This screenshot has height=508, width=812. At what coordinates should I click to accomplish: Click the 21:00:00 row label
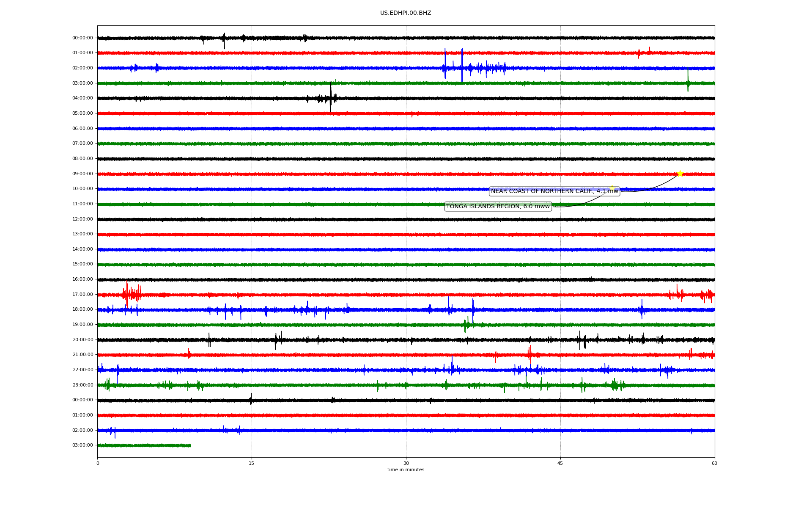click(82, 355)
